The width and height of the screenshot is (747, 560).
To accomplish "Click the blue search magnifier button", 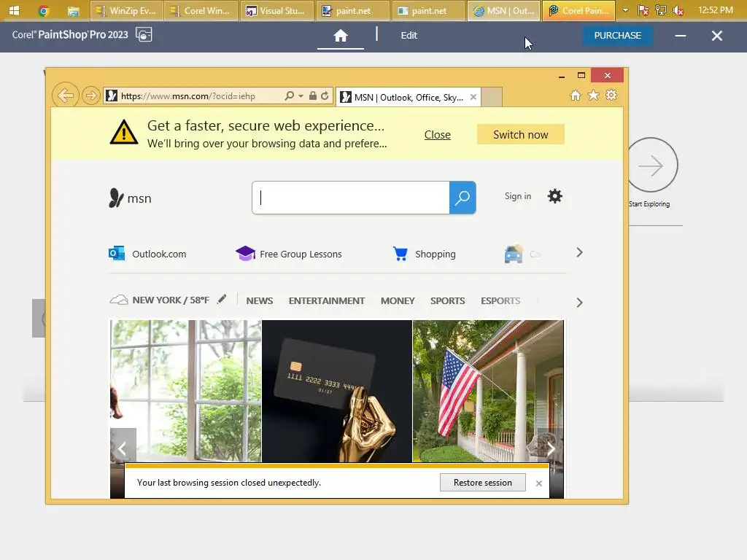I will 462,198.
